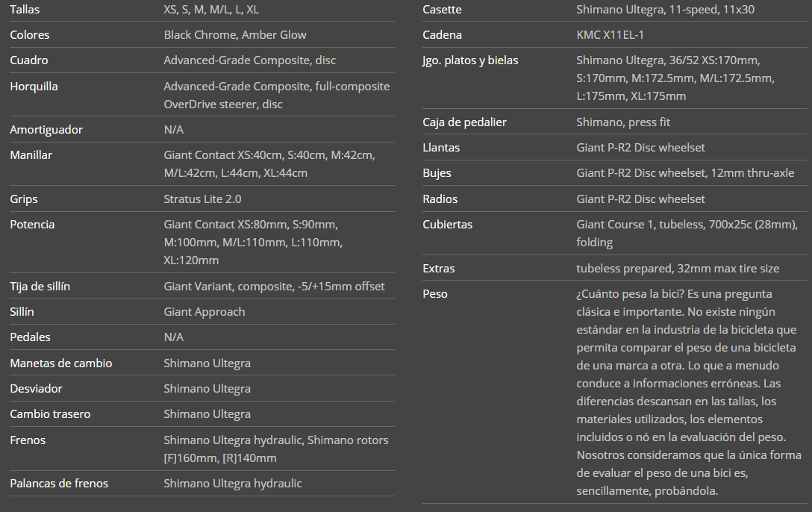Click the 'Amortiguador' label

[46, 130]
